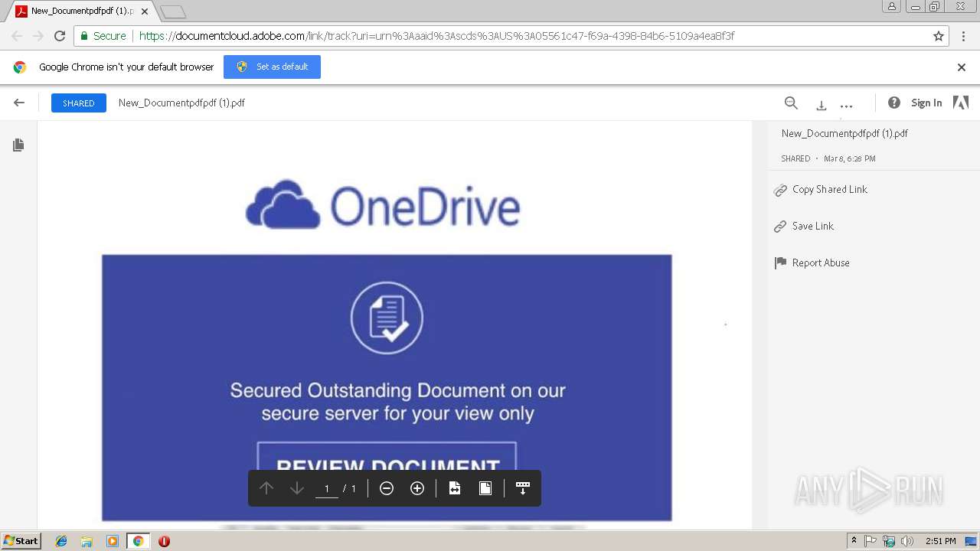Launch Internet Explorer from the taskbar

(61, 541)
